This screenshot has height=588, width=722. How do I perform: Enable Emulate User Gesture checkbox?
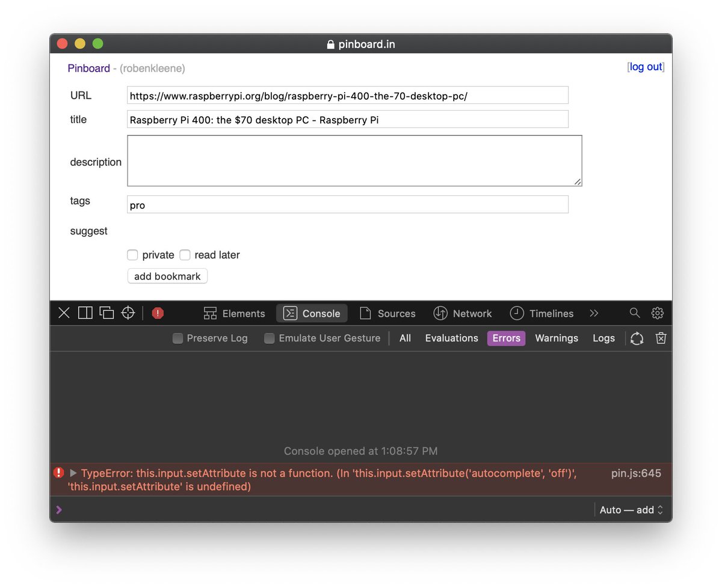[x=270, y=338]
